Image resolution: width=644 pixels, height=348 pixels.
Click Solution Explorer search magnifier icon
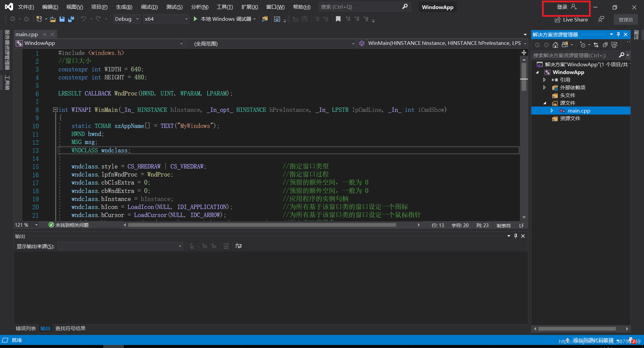[622, 55]
